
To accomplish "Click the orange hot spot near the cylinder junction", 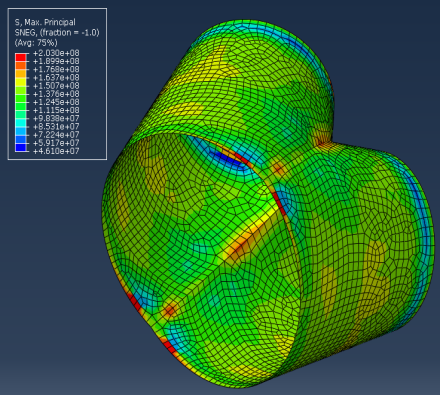I will click(x=277, y=169).
